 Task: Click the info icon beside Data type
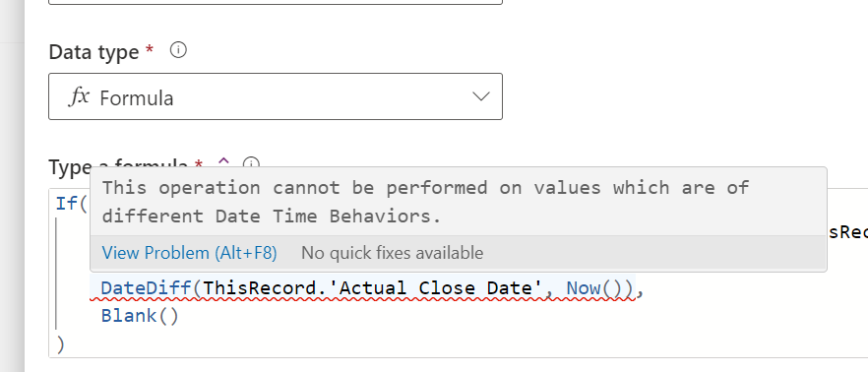(x=178, y=51)
